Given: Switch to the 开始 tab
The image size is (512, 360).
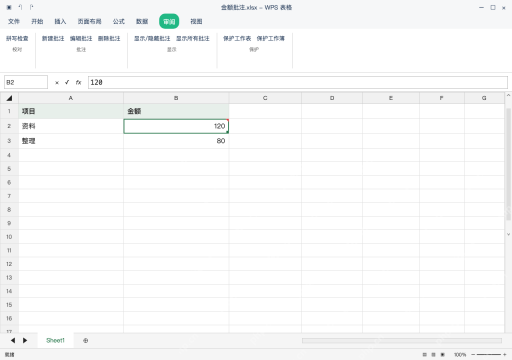Looking at the screenshot, I should (x=37, y=21).
